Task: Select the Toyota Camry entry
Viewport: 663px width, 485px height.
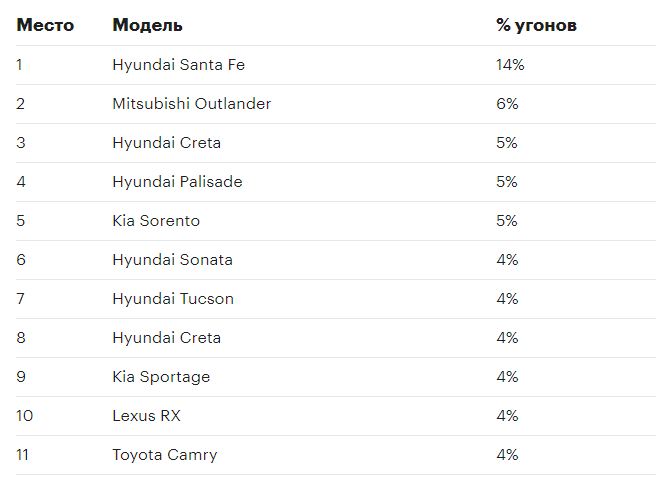Action: click(x=165, y=455)
